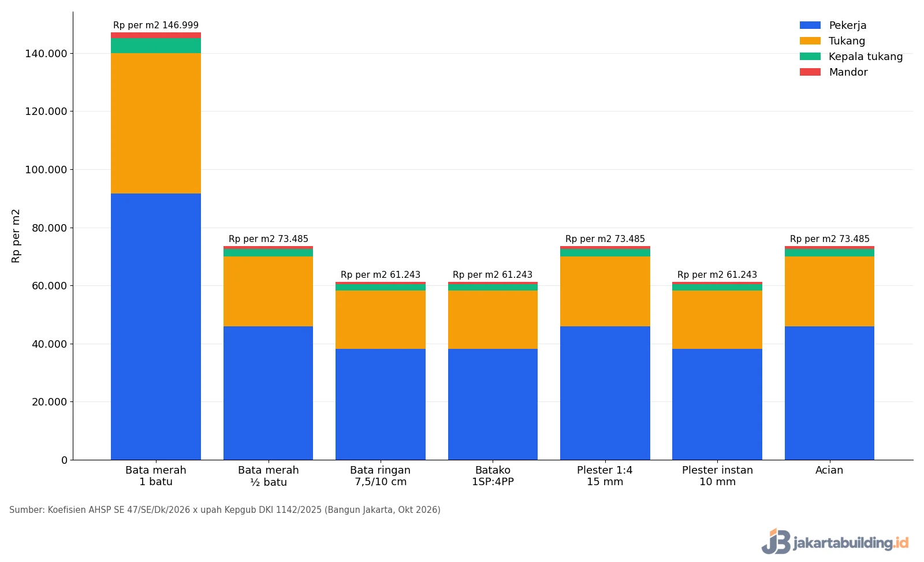
Task: Click the Mandor legend label
Action: coord(848,72)
